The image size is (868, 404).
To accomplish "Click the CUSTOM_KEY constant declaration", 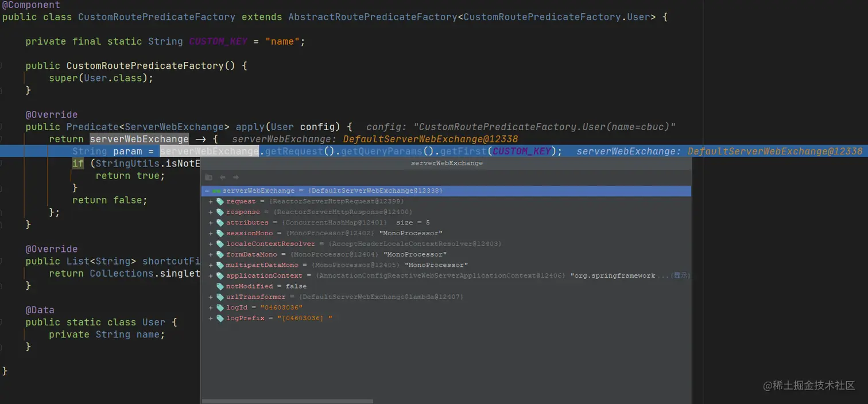I will tap(218, 41).
